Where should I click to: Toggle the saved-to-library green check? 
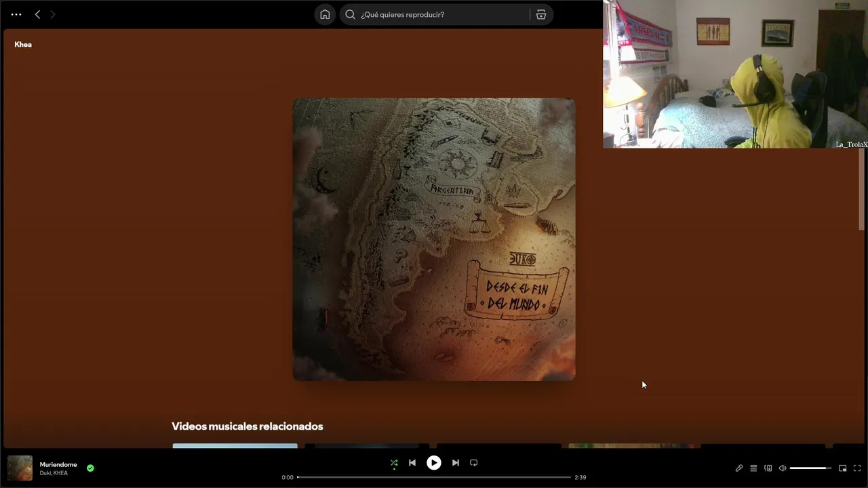tap(90, 468)
